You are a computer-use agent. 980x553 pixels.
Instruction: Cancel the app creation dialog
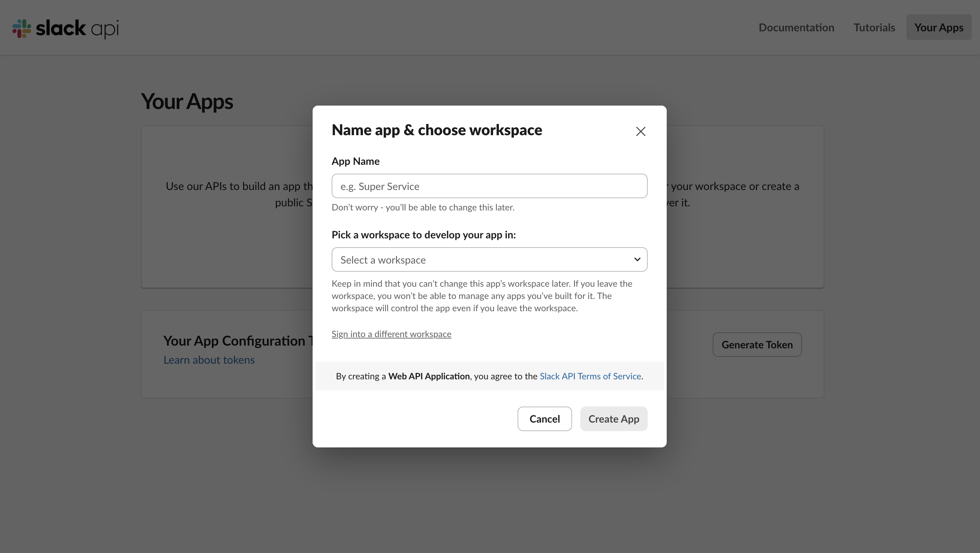[544, 419]
